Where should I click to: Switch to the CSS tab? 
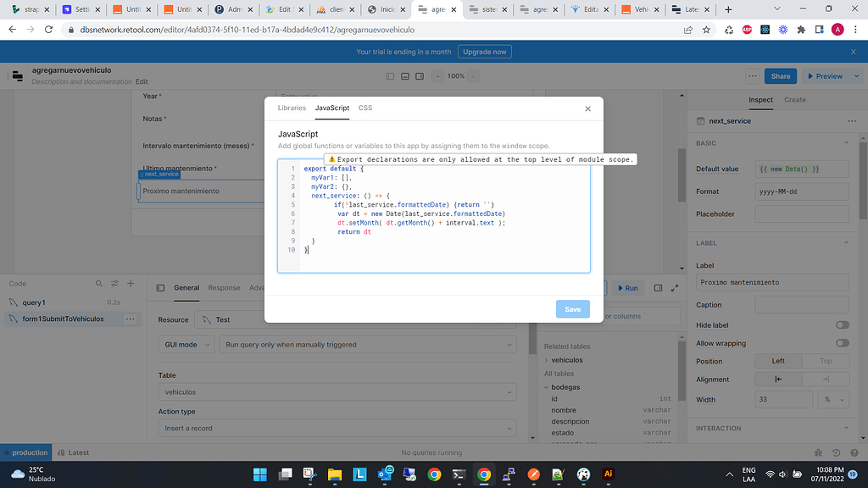click(364, 108)
